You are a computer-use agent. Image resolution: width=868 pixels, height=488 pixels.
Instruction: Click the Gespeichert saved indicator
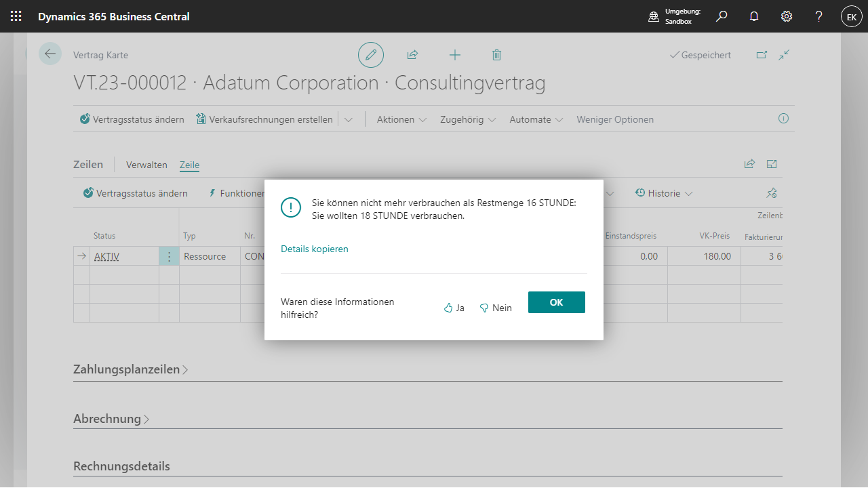pos(701,55)
